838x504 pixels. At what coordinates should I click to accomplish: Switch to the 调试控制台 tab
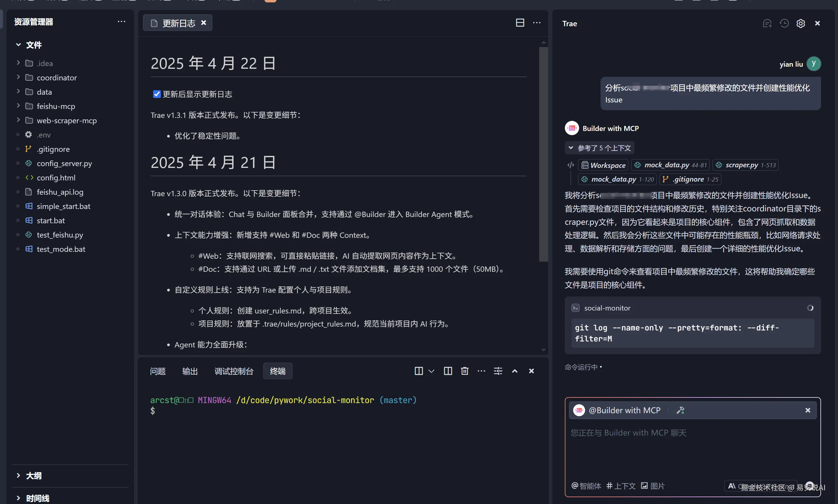tap(234, 371)
